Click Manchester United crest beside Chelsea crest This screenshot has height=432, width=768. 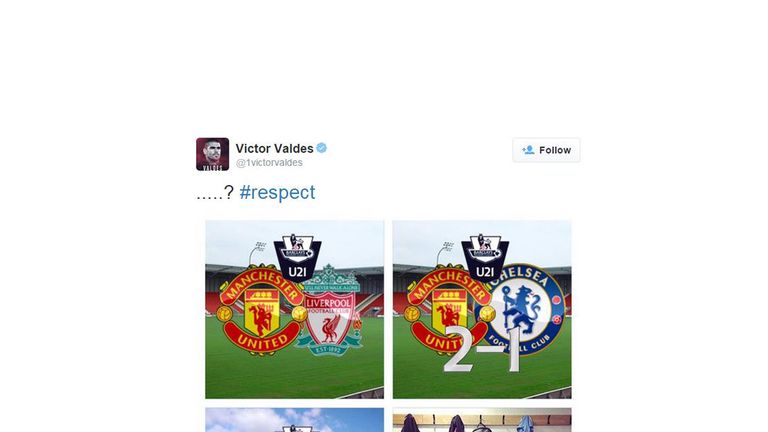(x=447, y=311)
